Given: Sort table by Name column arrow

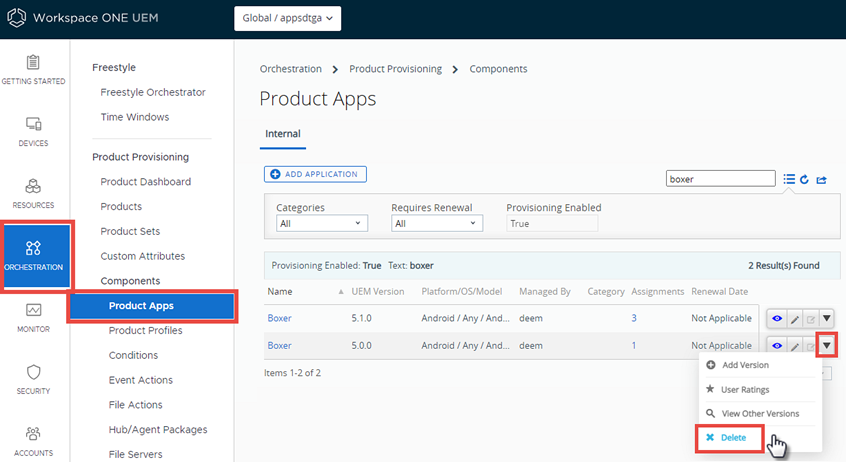Looking at the screenshot, I should point(341,292).
